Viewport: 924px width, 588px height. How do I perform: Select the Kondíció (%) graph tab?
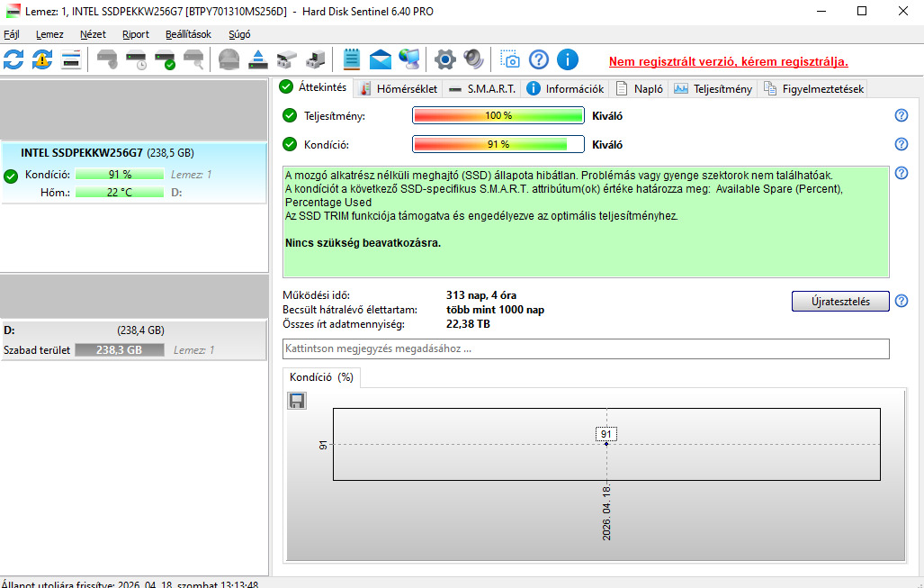coord(321,377)
